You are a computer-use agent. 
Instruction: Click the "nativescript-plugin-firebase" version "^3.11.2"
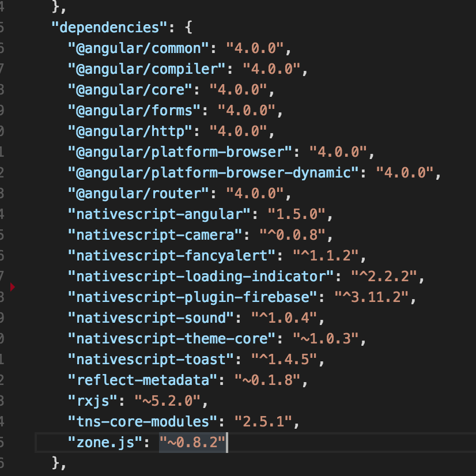[x=371, y=297]
